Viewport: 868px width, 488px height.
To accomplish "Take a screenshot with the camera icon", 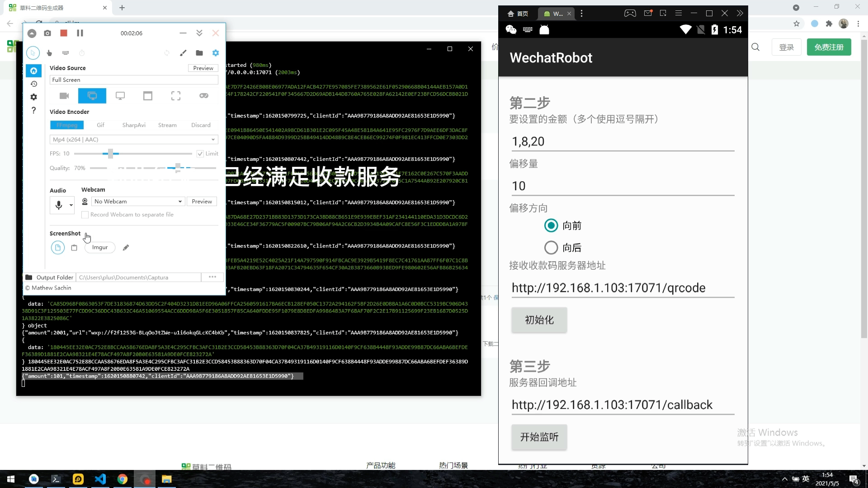I will pos(47,33).
